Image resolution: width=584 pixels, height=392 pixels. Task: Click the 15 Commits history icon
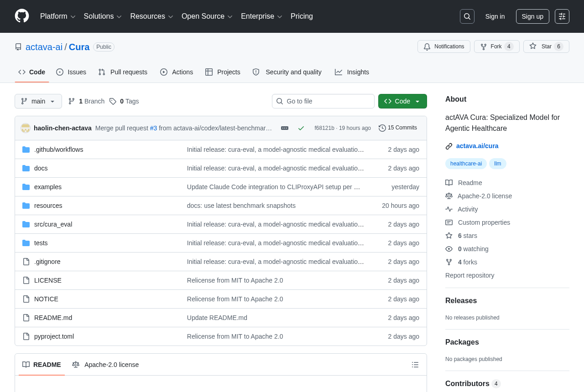click(382, 128)
